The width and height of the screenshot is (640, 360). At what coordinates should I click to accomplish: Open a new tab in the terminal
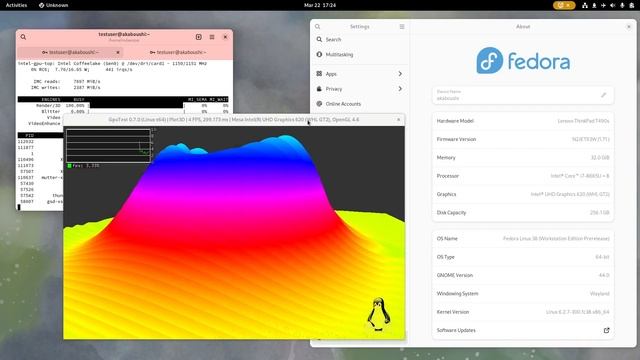tap(199, 37)
